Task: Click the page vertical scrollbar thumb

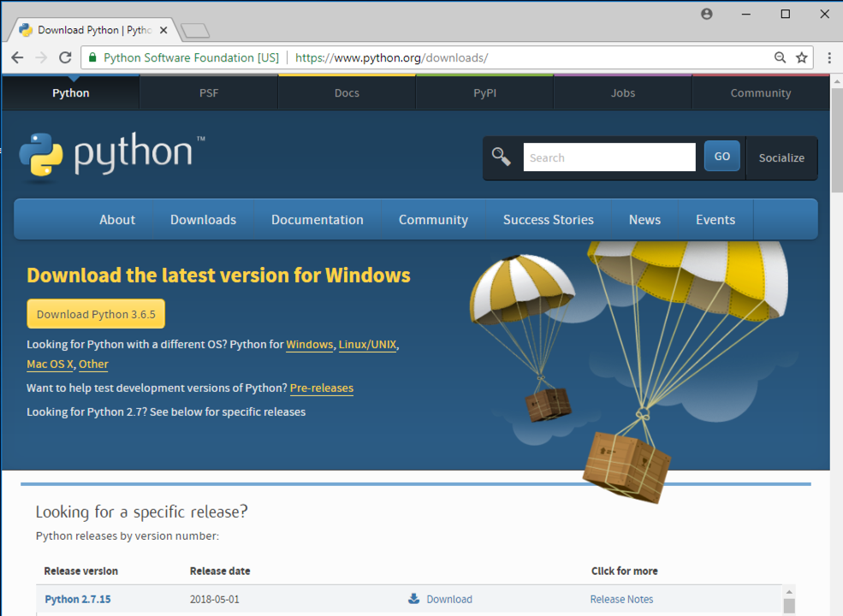Action: click(837, 141)
